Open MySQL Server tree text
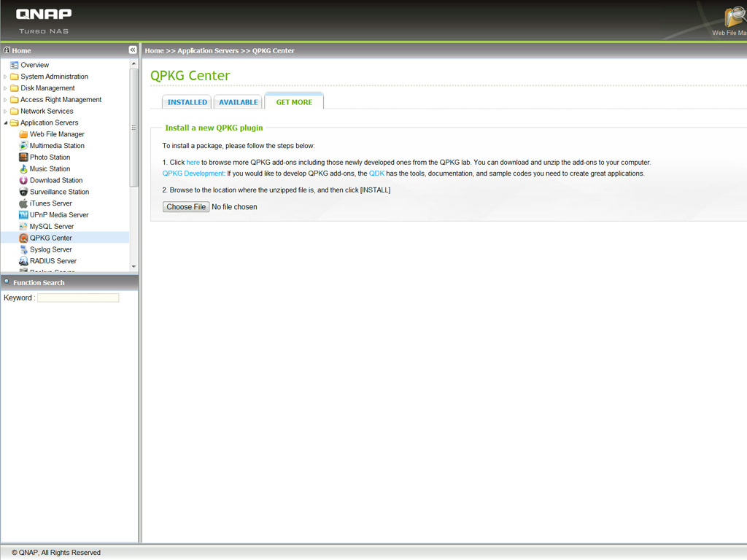Screen dimensions: 747x560 pos(52,226)
